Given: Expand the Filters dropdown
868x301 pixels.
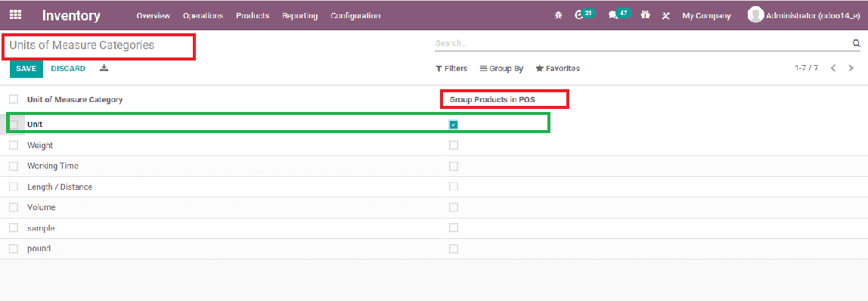Looking at the screenshot, I should pyautogui.click(x=451, y=69).
